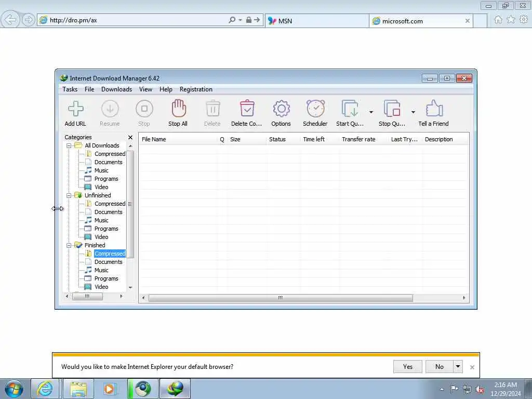Viewport: 532px width, 399px height.
Task: Click the Resume download icon
Action: [x=110, y=109]
